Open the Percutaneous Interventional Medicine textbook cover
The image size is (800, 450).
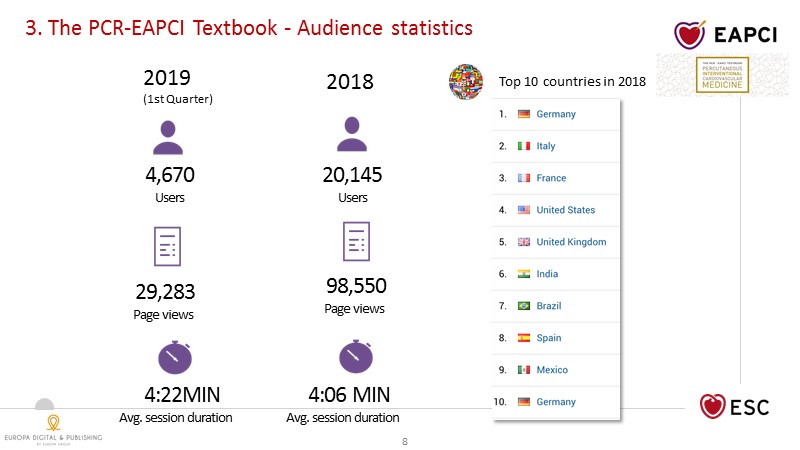[x=721, y=76]
